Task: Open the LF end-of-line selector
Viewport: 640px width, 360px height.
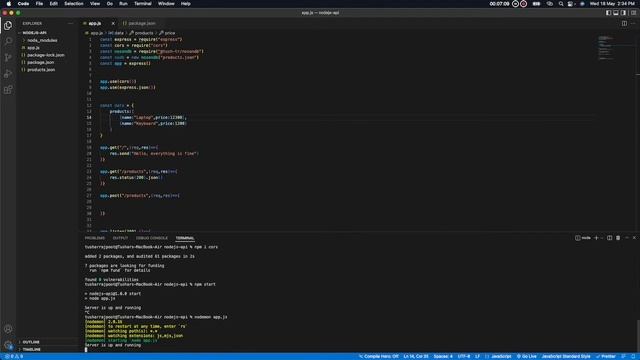Action: pos(477,356)
